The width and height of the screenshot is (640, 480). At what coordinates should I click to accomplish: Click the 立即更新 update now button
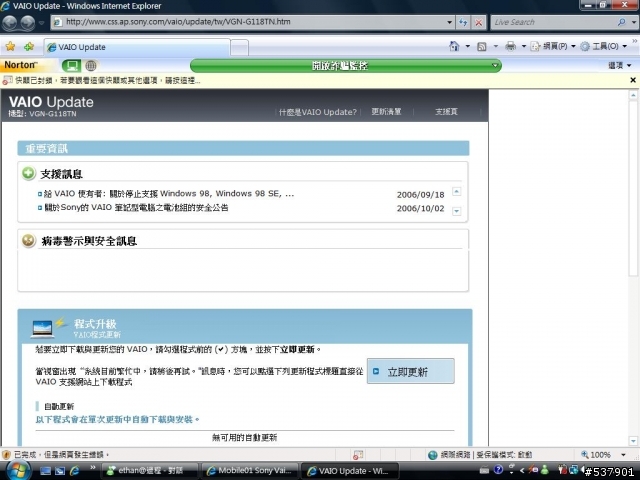[x=411, y=371]
